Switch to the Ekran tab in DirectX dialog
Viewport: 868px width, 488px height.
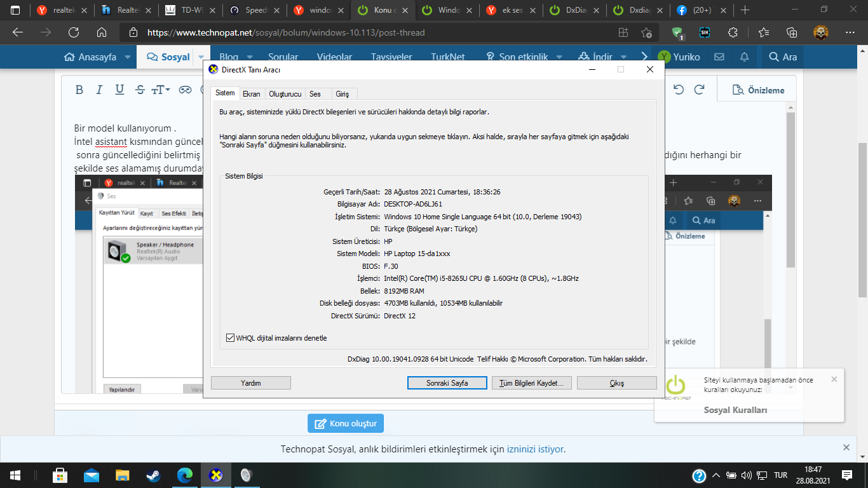pyautogui.click(x=252, y=94)
